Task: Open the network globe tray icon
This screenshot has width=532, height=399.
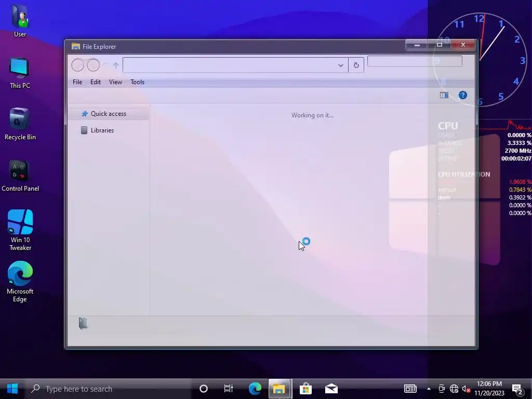Action: pyautogui.click(x=454, y=389)
